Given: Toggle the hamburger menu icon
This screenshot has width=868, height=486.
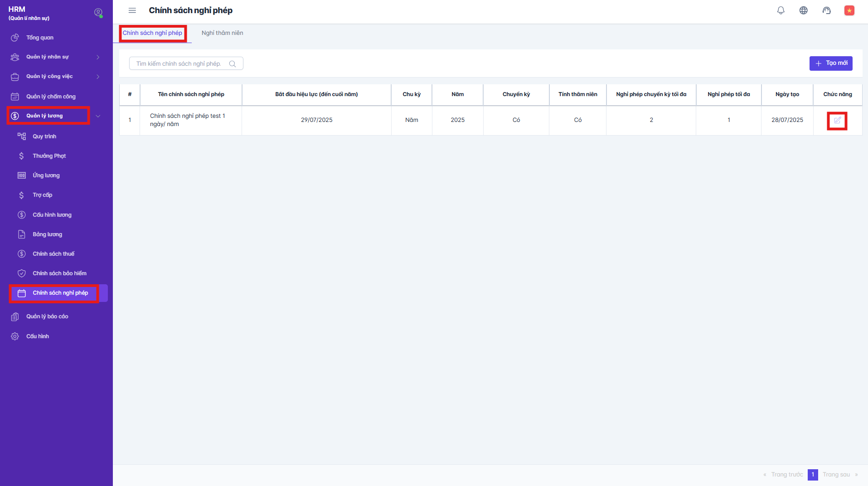Looking at the screenshot, I should point(132,10).
